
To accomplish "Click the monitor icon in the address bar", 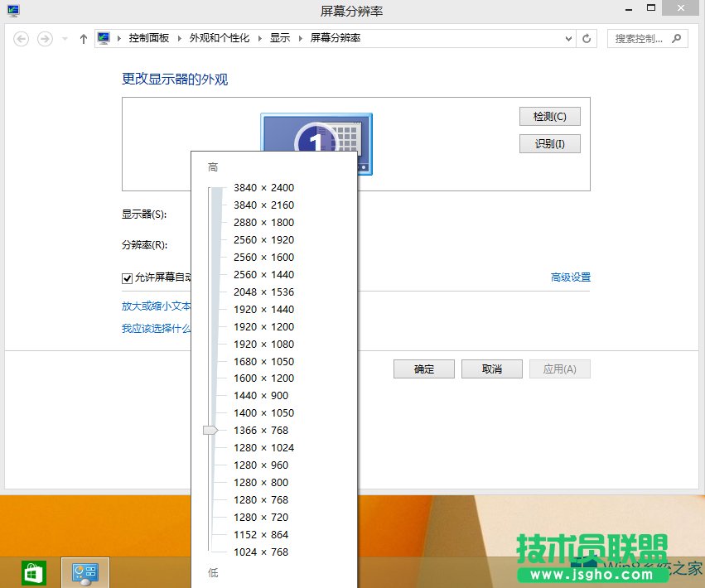I will (x=103, y=37).
